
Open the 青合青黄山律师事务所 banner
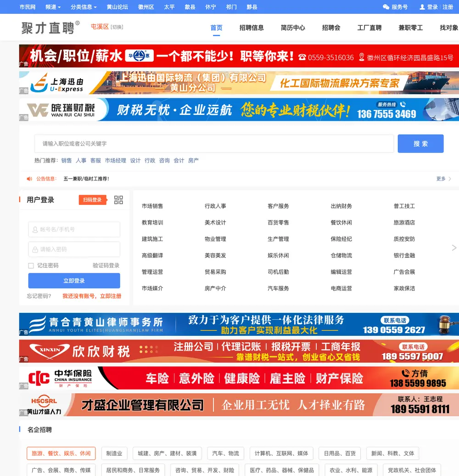point(239,324)
